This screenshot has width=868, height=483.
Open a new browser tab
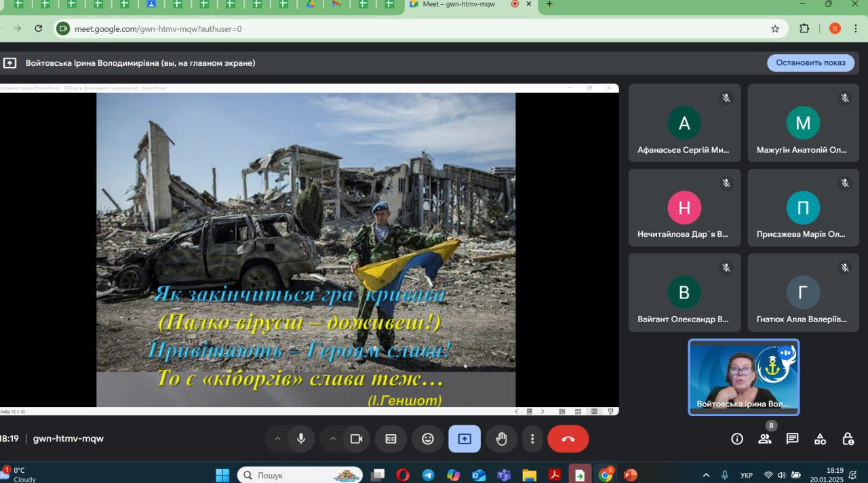[549, 4]
